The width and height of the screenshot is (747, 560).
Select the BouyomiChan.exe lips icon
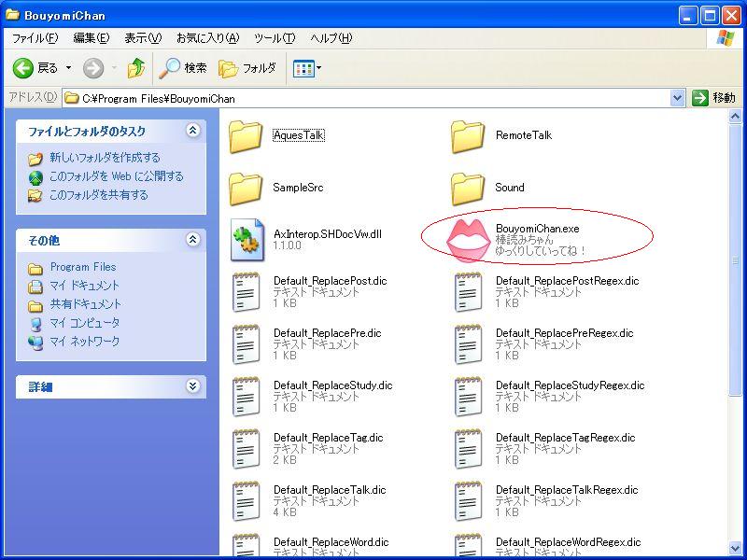(468, 241)
